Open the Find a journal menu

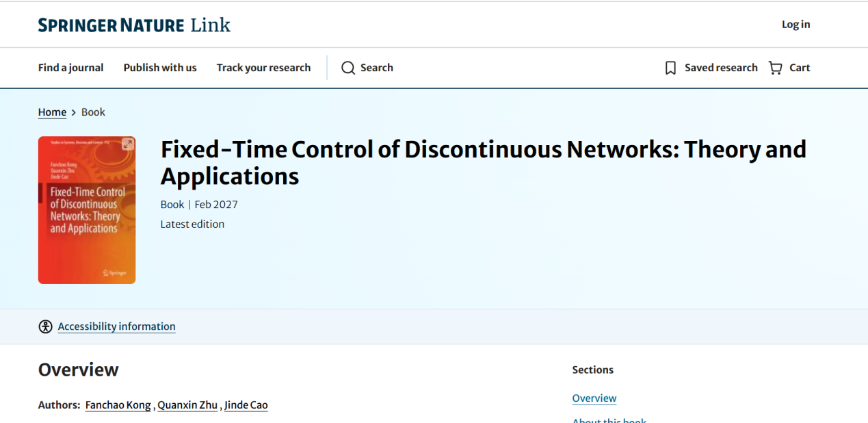click(x=71, y=68)
